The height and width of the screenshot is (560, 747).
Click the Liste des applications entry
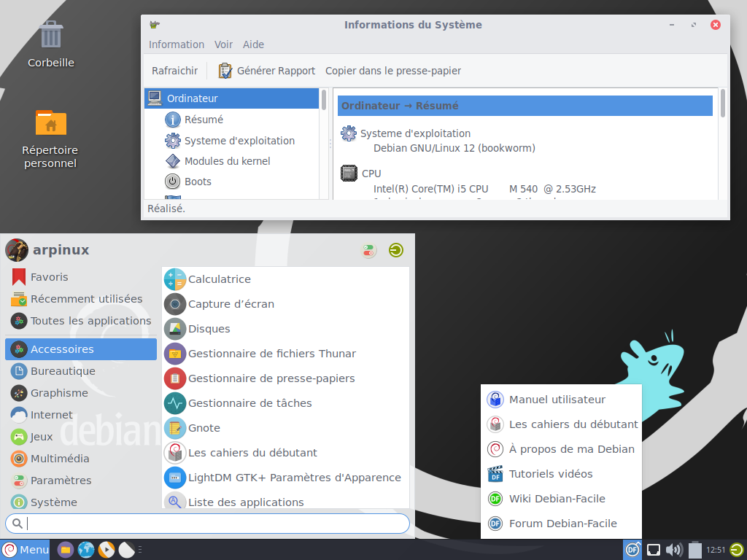(286, 502)
